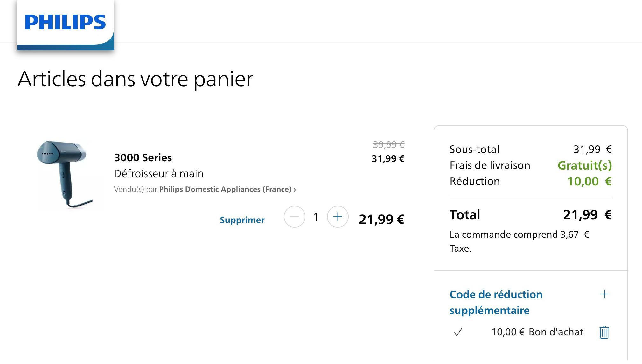
Task: Click the Code de réduction supplémentaire heading
Action: (x=496, y=302)
